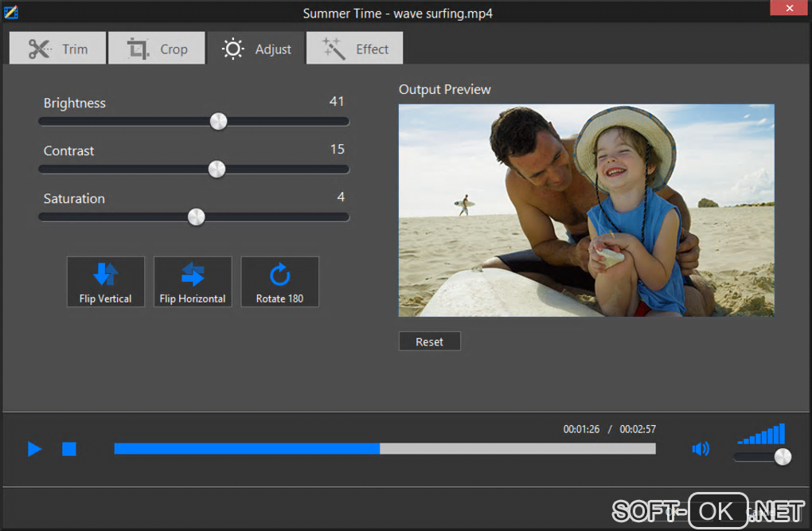Click the Brightness slider handle
812x531 pixels.
[218, 121]
